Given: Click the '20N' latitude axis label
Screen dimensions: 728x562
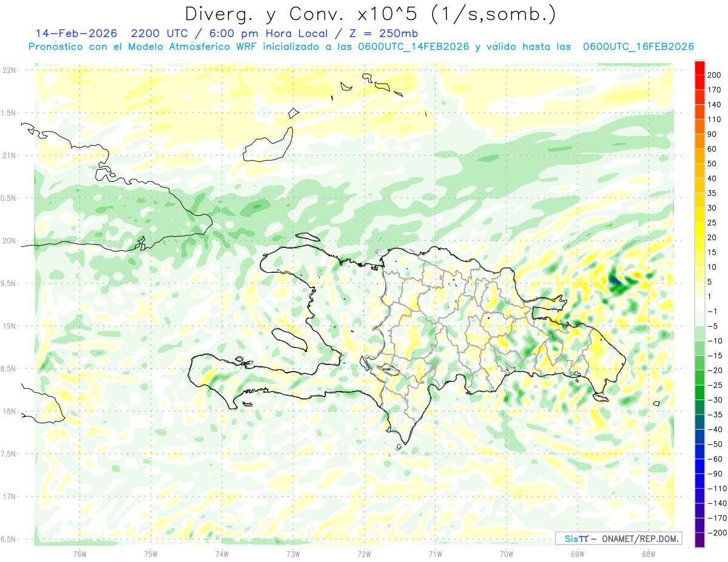Looking at the screenshot, I should (8, 241).
